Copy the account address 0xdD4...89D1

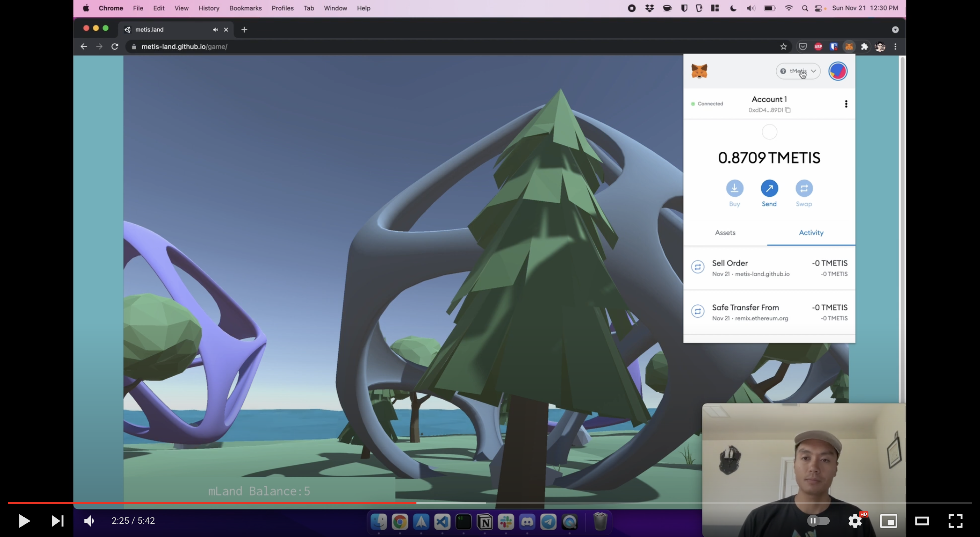pyautogui.click(x=788, y=110)
